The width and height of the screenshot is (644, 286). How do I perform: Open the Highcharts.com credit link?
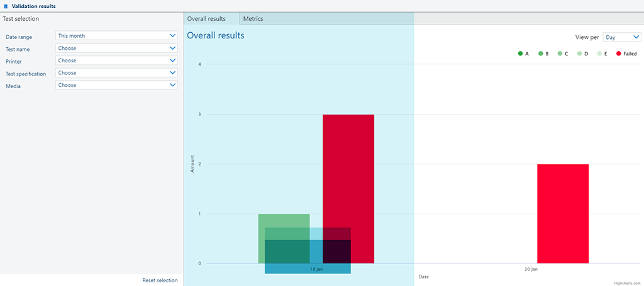(x=627, y=283)
